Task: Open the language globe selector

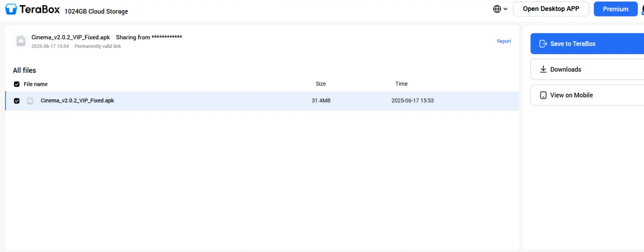Action: [x=500, y=9]
